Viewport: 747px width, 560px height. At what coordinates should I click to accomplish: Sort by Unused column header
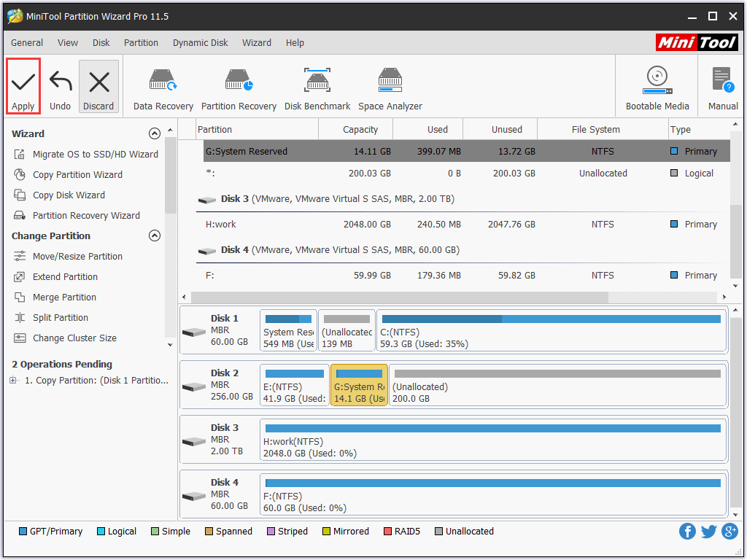500,130
